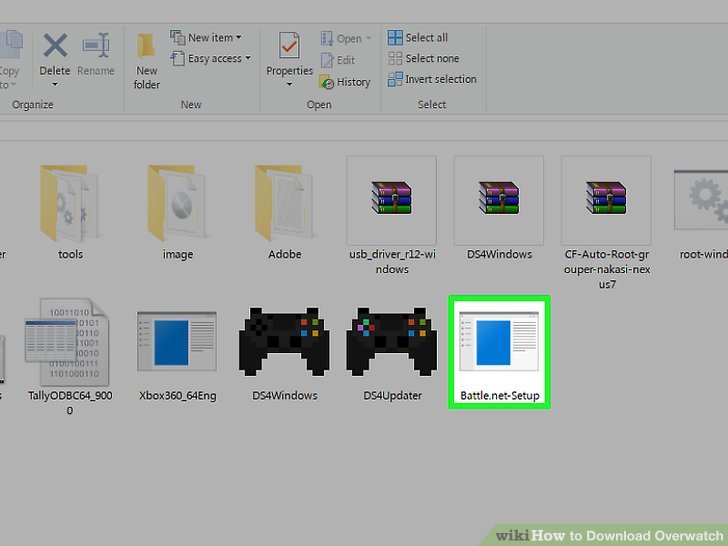Screen dimensions: 728x546
Task: Click Invert selection option
Action: 432,79
